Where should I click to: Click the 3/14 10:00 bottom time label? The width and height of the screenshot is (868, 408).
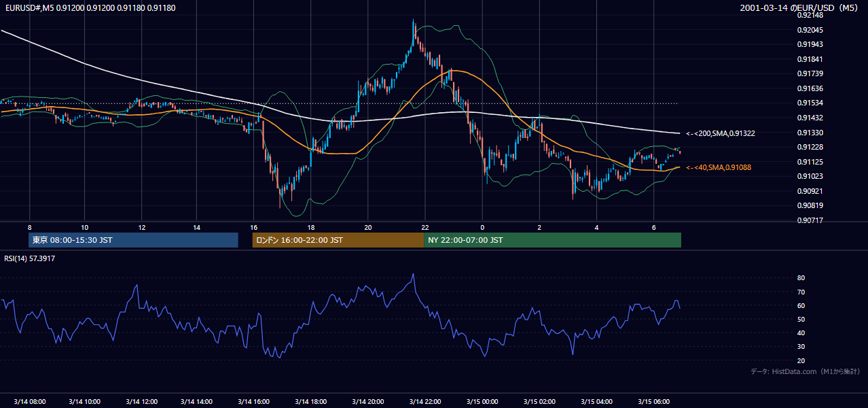click(x=84, y=401)
